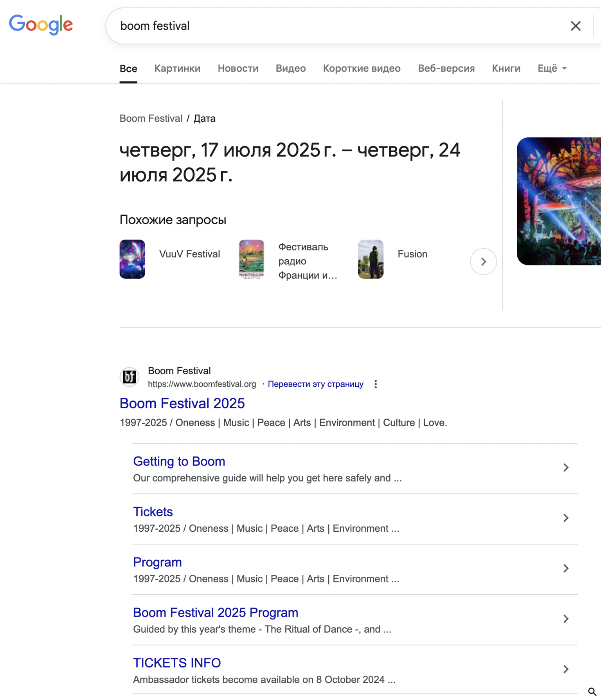Click Перевести эту страницу link
Screen dimensions: 601x700
(x=315, y=384)
